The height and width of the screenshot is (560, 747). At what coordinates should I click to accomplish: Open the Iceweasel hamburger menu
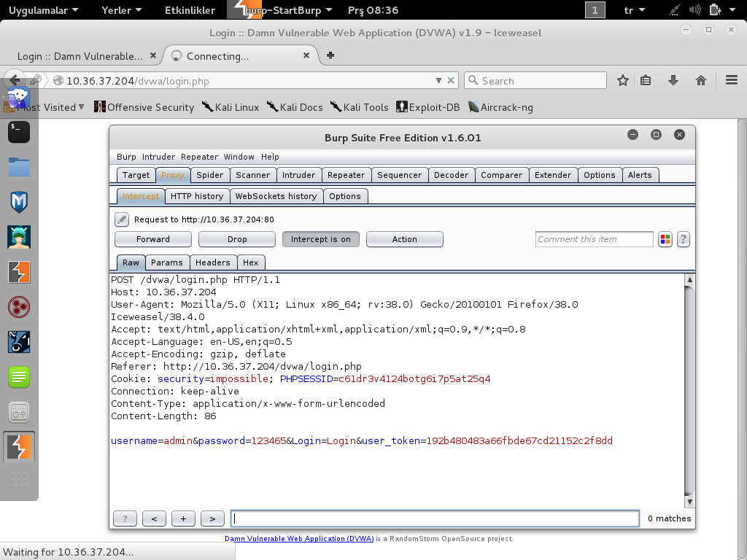tap(732, 80)
